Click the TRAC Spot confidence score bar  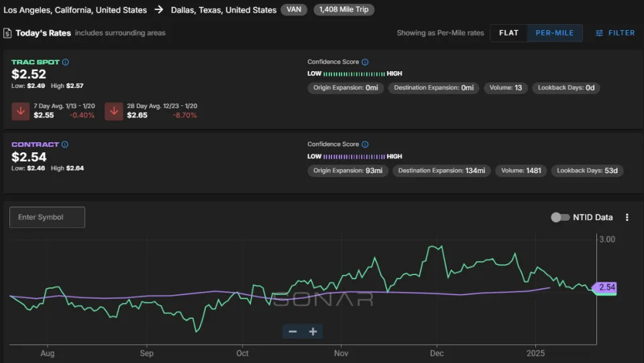tap(354, 74)
